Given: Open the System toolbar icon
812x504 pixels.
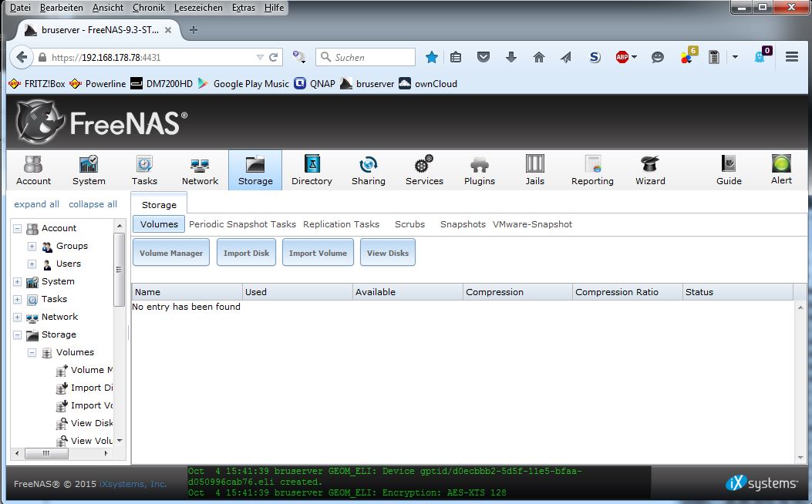Looking at the screenshot, I should [x=89, y=170].
